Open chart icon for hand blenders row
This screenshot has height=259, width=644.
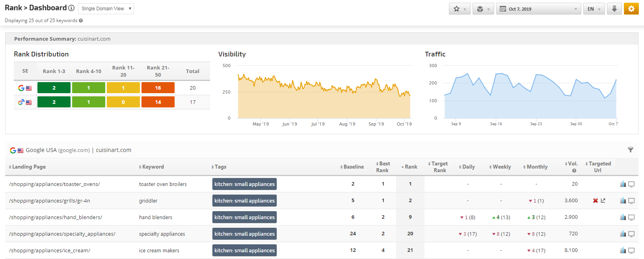click(623, 217)
